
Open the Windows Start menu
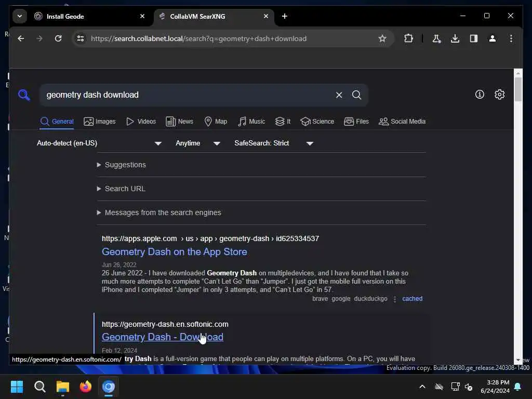pyautogui.click(x=17, y=387)
